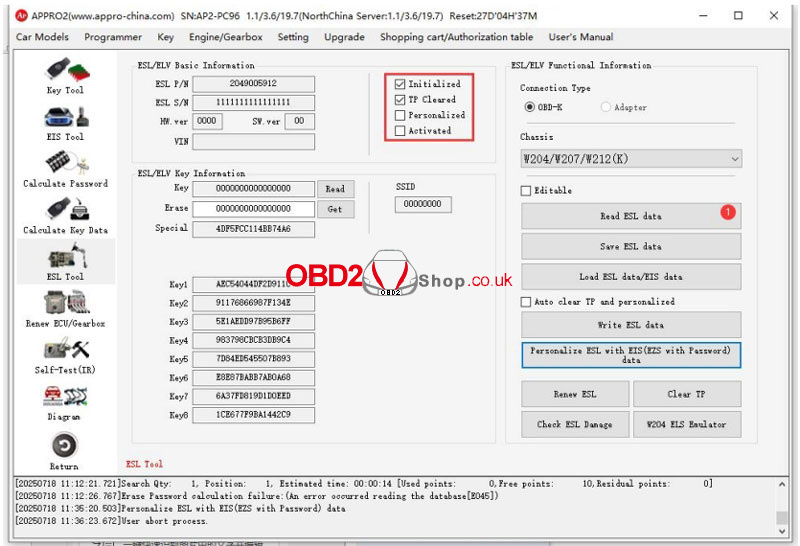Click the Key2 value field
The width and height of the screenshot is (800, 546).
point(253,303)
